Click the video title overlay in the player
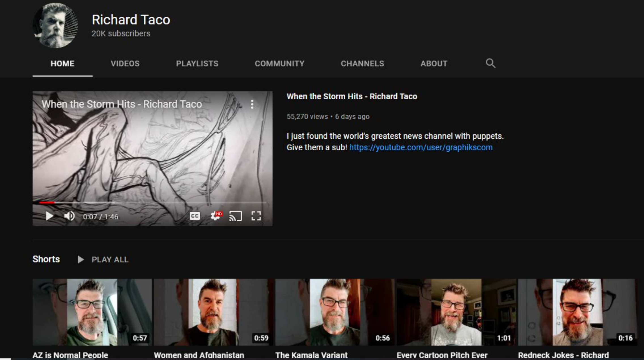The image size is (644, 360). tap(122, 104)
